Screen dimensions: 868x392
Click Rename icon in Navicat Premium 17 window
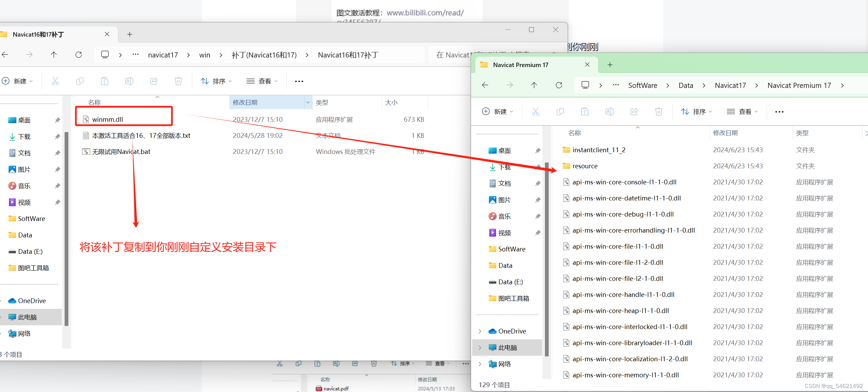tap(610, 112)
